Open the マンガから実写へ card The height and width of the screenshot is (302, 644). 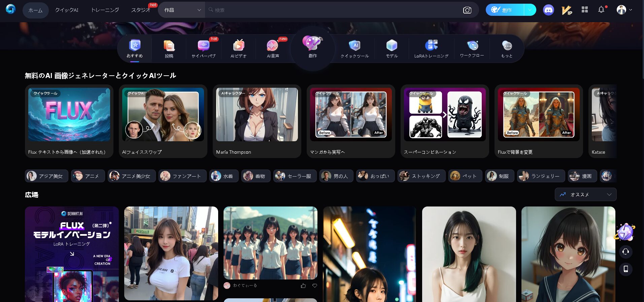(351, 121)
